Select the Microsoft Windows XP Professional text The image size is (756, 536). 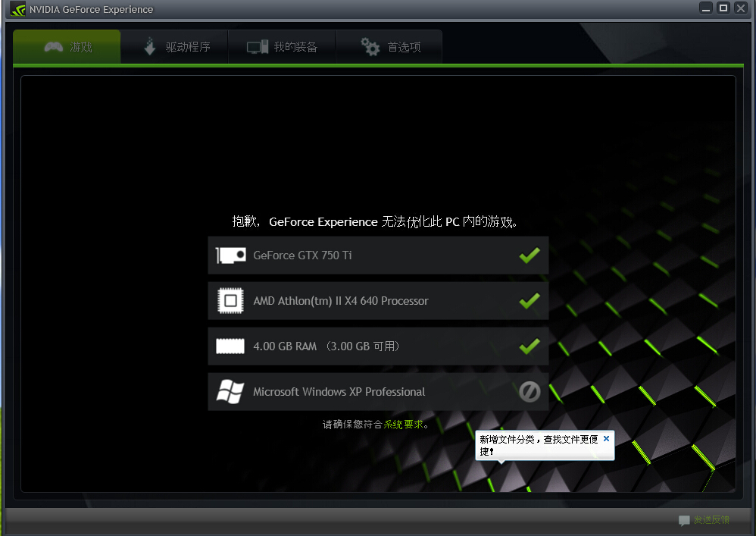coord(339,392)
